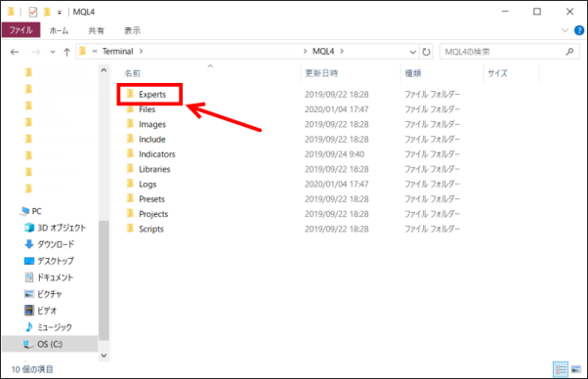The image size is (588, 379).
Task: Open the ホーム ribbon tab
Action: click(59, 30)
